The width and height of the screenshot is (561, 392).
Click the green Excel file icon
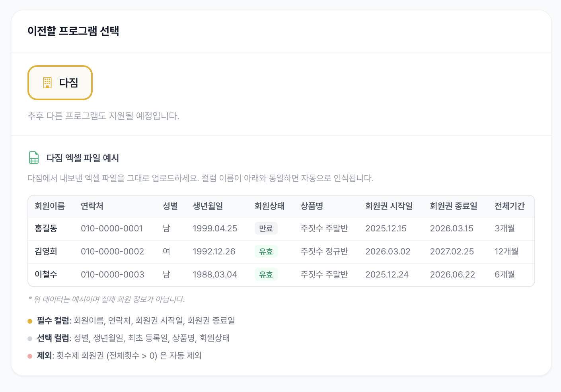[x=33, y=157]
